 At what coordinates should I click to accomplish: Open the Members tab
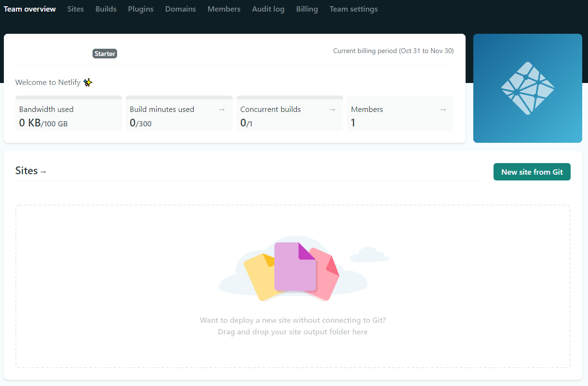tap(224, 9)
